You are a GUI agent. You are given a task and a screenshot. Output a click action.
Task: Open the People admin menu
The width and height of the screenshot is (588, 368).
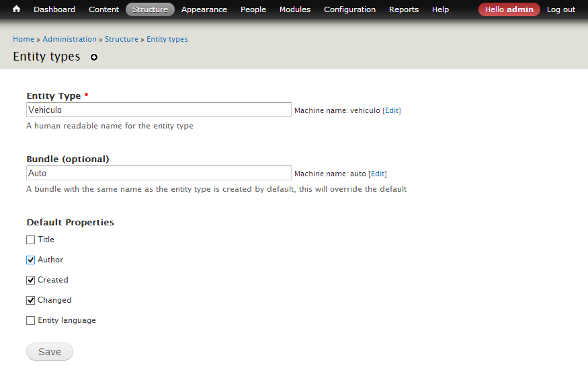coord(253,9)
